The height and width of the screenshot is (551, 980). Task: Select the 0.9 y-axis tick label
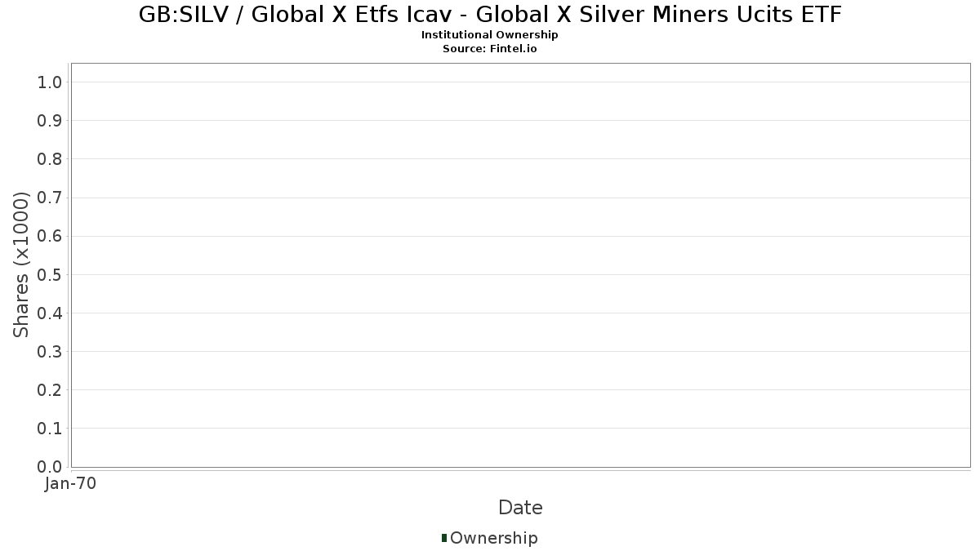(50, 120)
